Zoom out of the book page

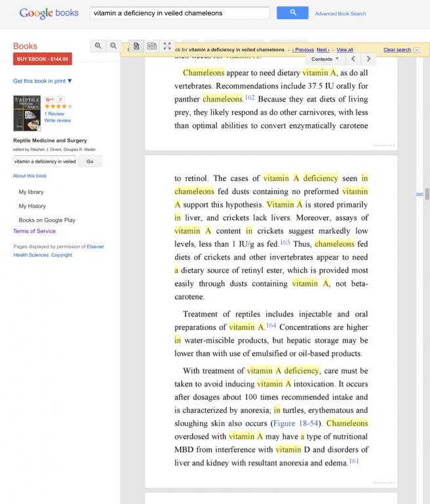click(x=113, y=46)
